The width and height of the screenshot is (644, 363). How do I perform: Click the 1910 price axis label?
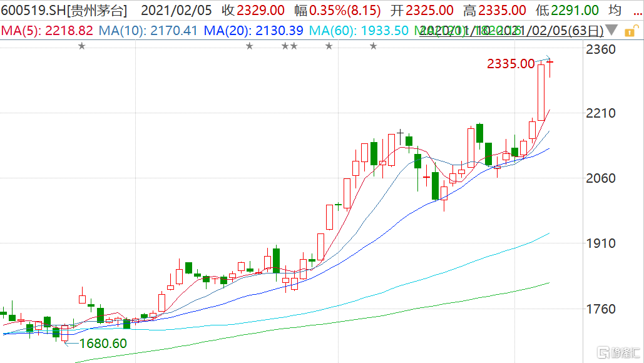click(600, 243)
